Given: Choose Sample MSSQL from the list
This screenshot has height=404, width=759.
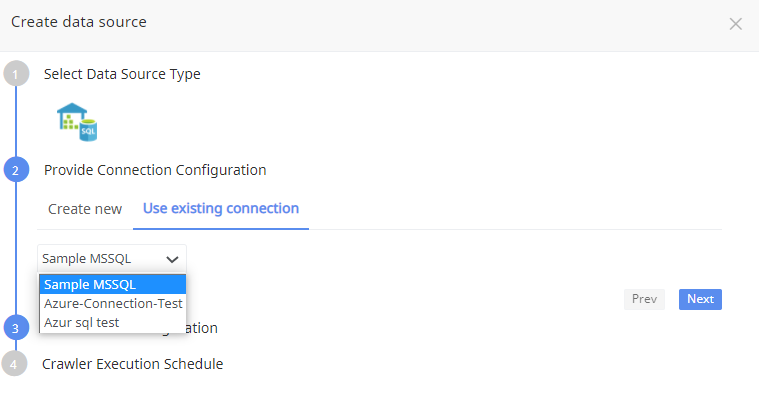Looking at the screenshot, I should click(x=113, y=284).
